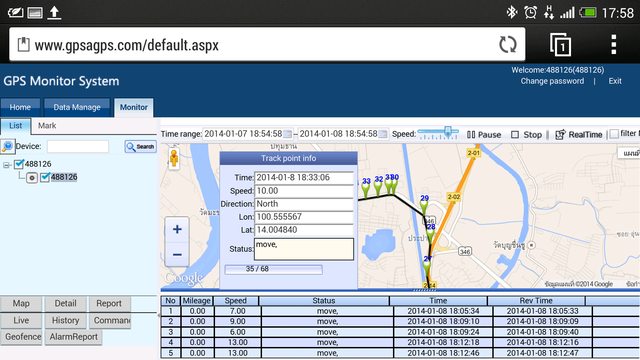Enable the filter checkbox in toolbar
The height and width of the screenshot is (360, 640).
(x=614, y=134)
